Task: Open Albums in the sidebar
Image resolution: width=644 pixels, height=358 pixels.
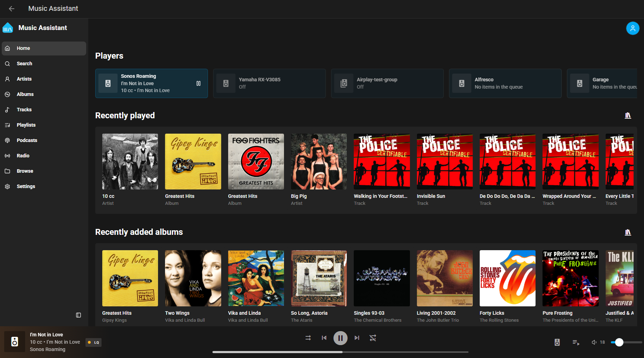Action: [44, 94]
